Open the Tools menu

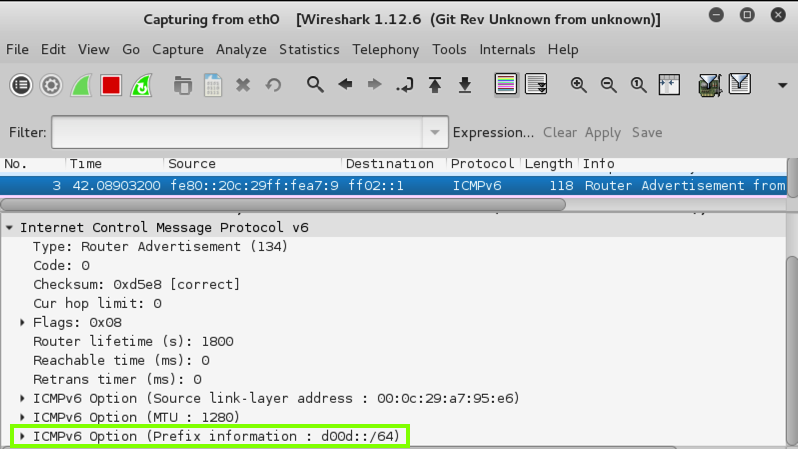pos(449,49)
